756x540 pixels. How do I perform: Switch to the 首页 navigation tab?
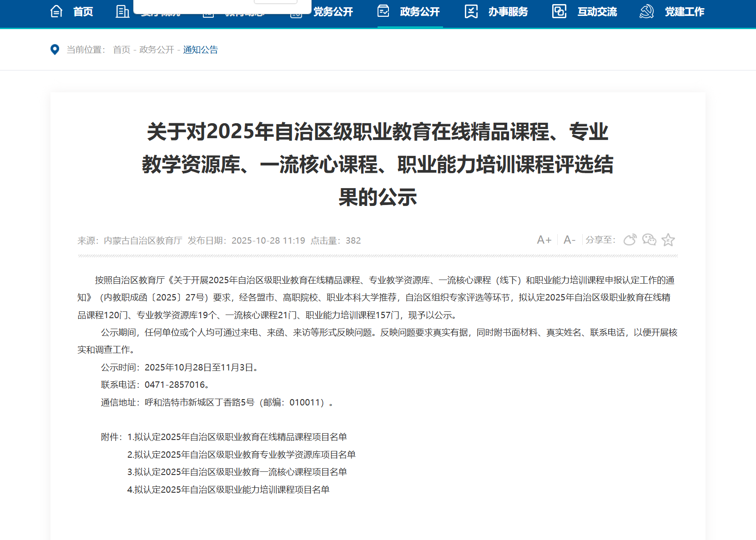[x=83, y=12]
